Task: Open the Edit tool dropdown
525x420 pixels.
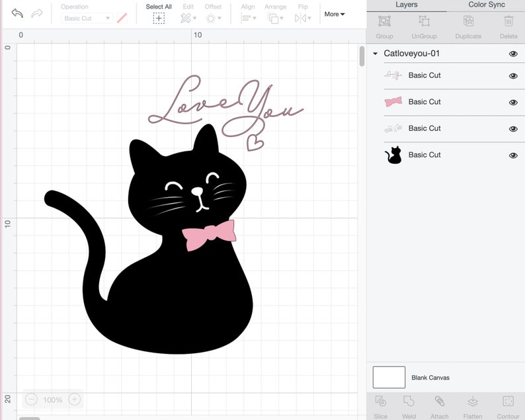Action: (188, 18)
